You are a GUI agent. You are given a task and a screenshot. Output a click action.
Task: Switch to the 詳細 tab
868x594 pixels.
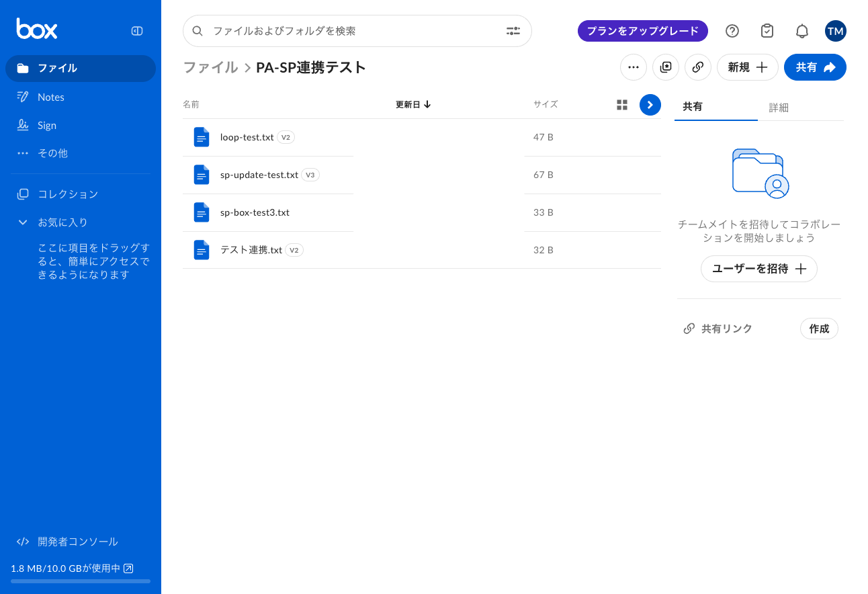pyautogui.click(x=779, y=108)
